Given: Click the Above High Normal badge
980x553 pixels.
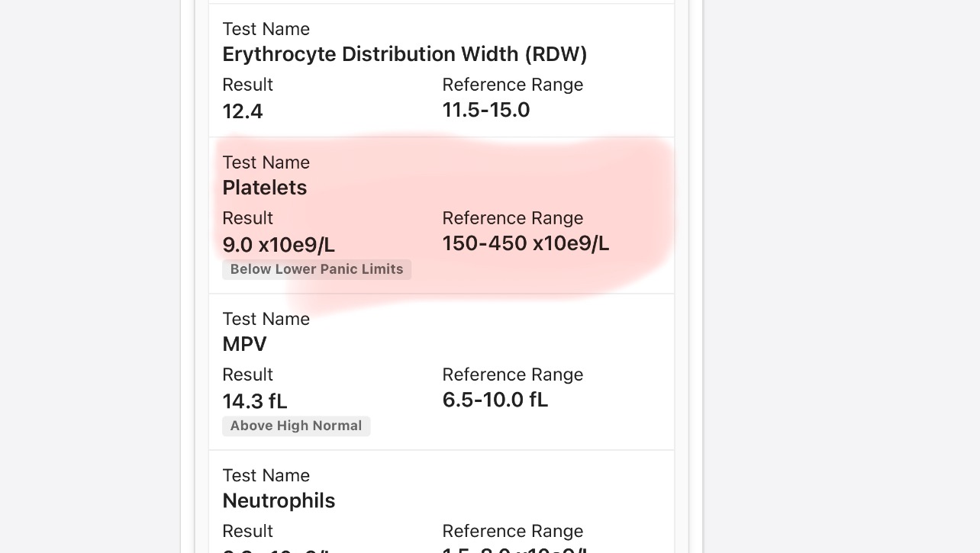Looking at the screenshot, I should (x=296, y=426).
